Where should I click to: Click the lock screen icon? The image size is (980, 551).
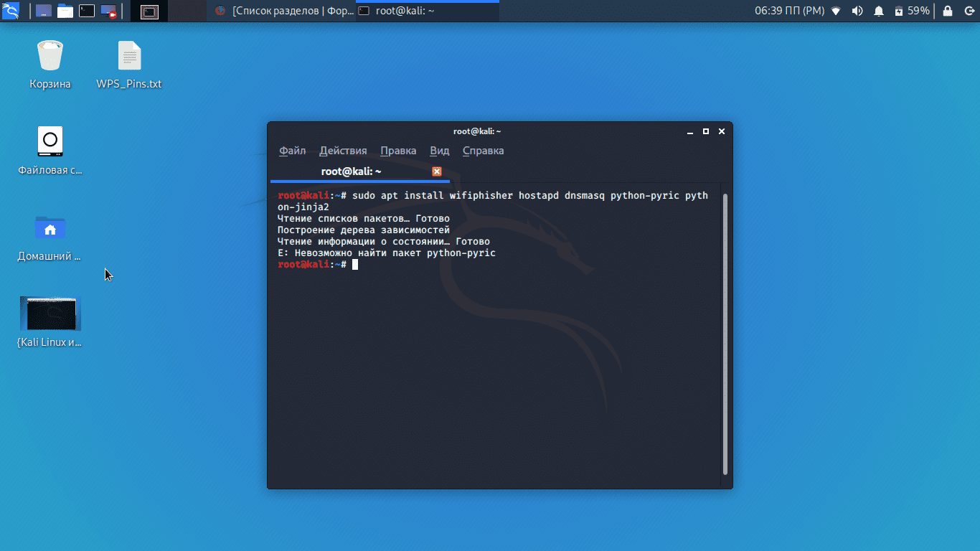click(948, 11)
